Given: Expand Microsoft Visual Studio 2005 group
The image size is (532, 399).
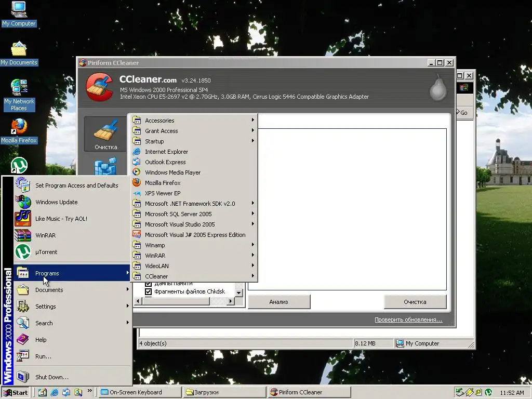Looking at the screenshot, I should (x=194, y=224).
